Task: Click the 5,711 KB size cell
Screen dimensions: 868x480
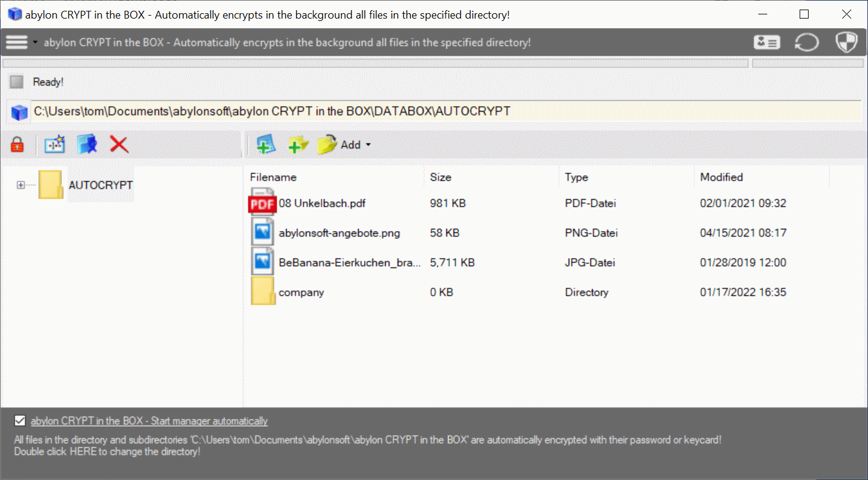Action: (x=452, y=262)
